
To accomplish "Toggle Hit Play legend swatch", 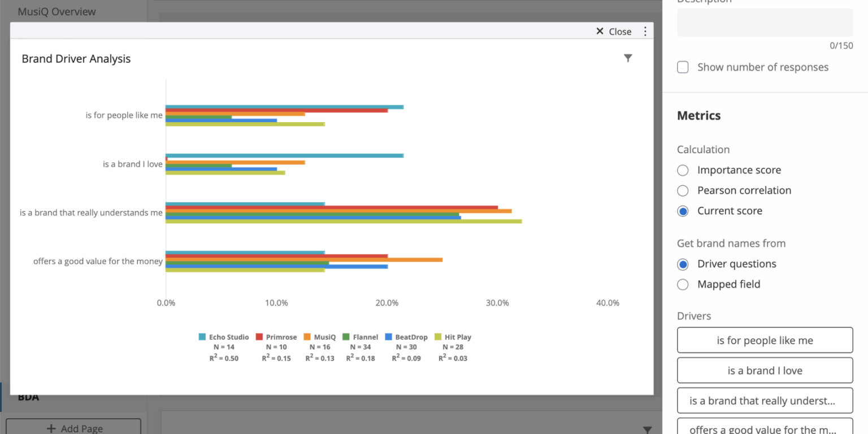I will click(437, 337).
